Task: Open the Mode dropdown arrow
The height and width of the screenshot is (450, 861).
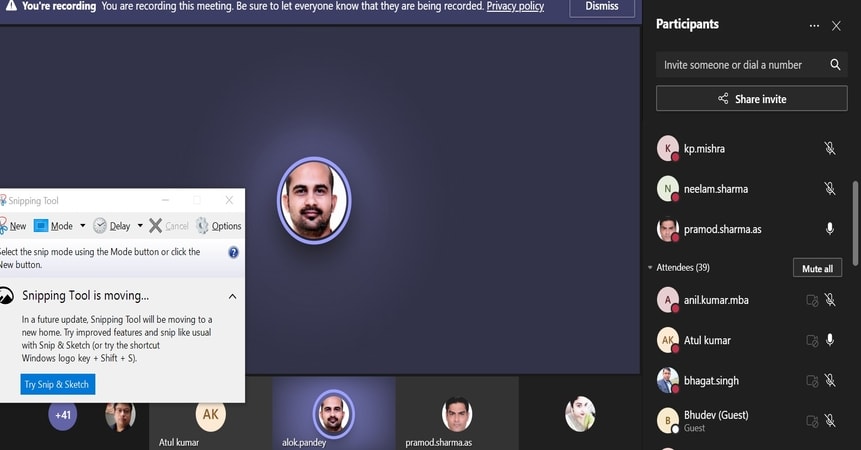Action: 82,226
